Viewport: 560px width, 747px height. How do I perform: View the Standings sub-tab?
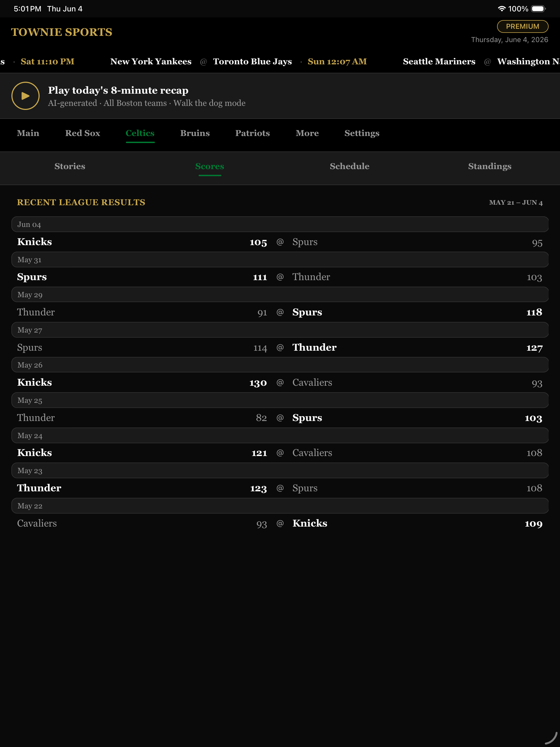[x=489, y=166]
